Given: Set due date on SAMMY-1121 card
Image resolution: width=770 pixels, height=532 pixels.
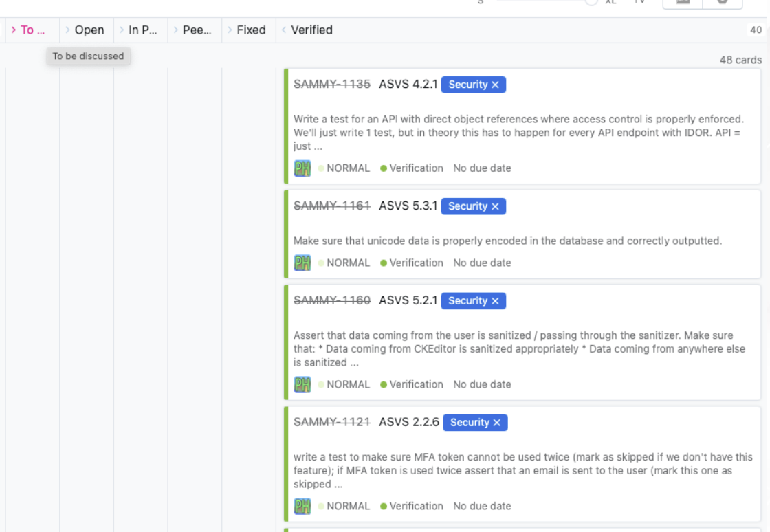Looking at the screenshot, I should [x=482, y=506].
